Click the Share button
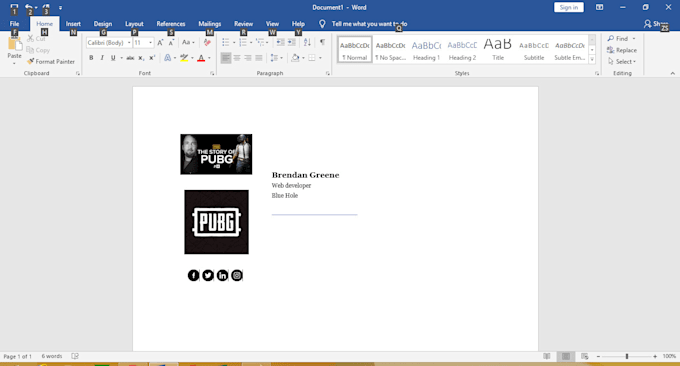 (x=656, y=24)
